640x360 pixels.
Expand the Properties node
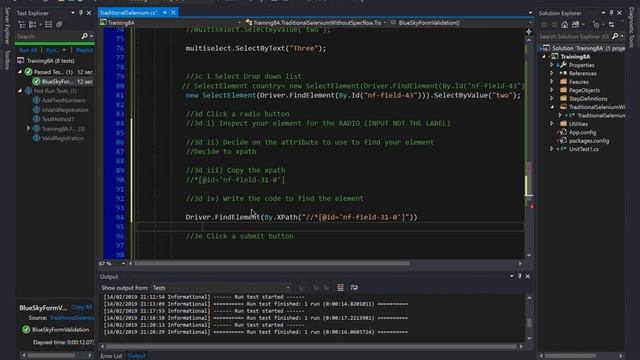(x=552, y=65)
